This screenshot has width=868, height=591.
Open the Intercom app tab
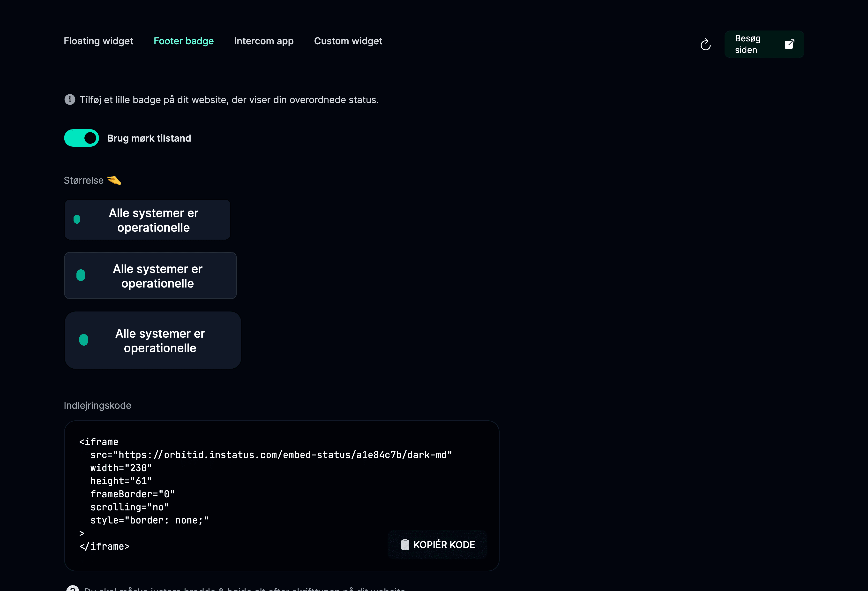click(264, 41)
